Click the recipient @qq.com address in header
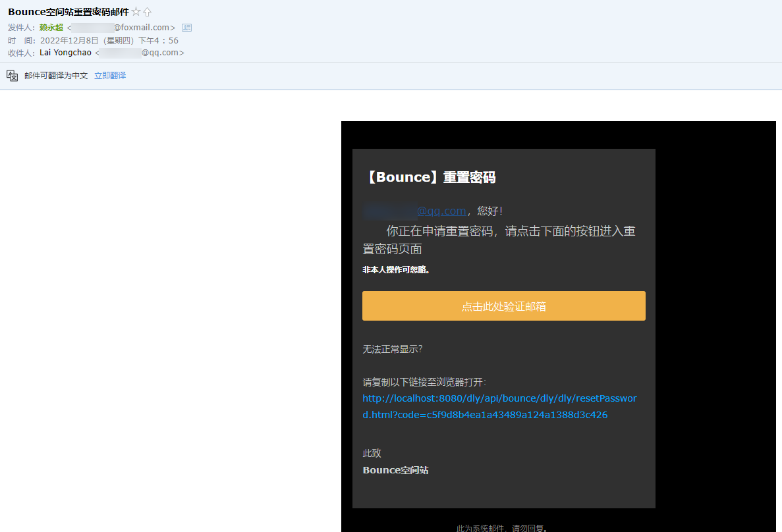This screenshot has width=782, height=532. pos(139,53)
